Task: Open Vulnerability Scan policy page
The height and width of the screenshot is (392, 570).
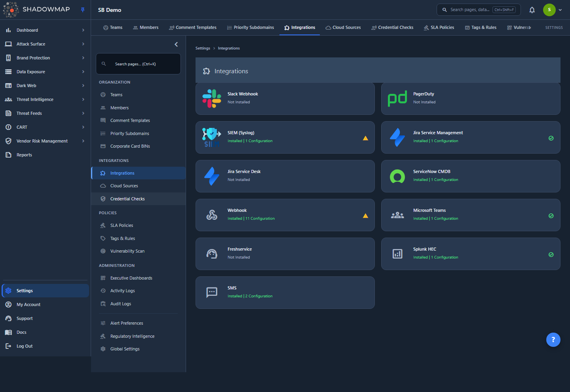Action: [139, 251]
